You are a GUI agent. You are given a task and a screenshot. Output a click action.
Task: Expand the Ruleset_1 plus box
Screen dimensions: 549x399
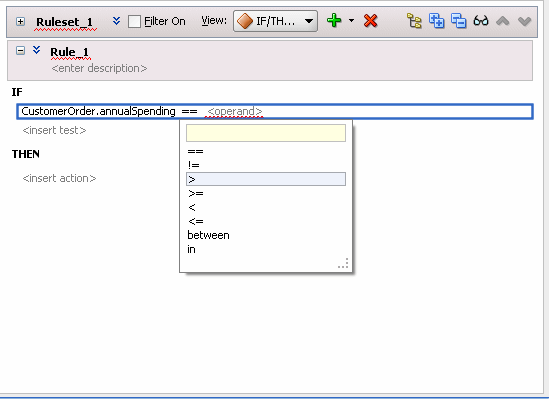(20, 22)
